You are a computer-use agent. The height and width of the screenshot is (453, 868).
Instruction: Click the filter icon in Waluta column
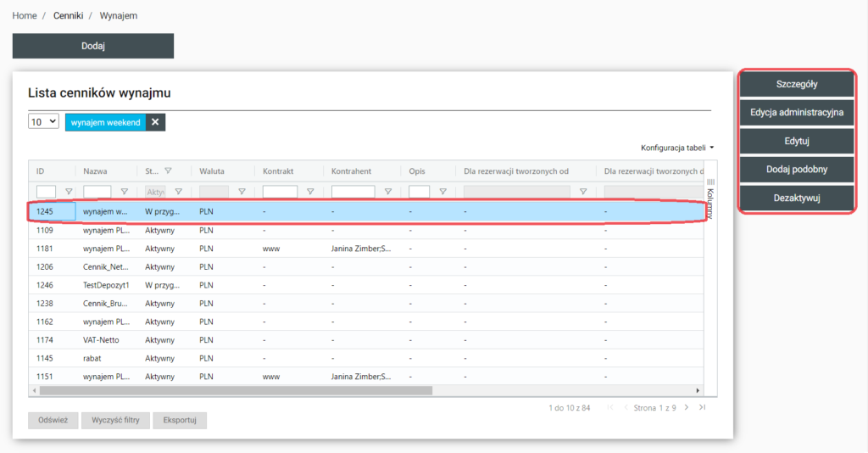[242, 192]
